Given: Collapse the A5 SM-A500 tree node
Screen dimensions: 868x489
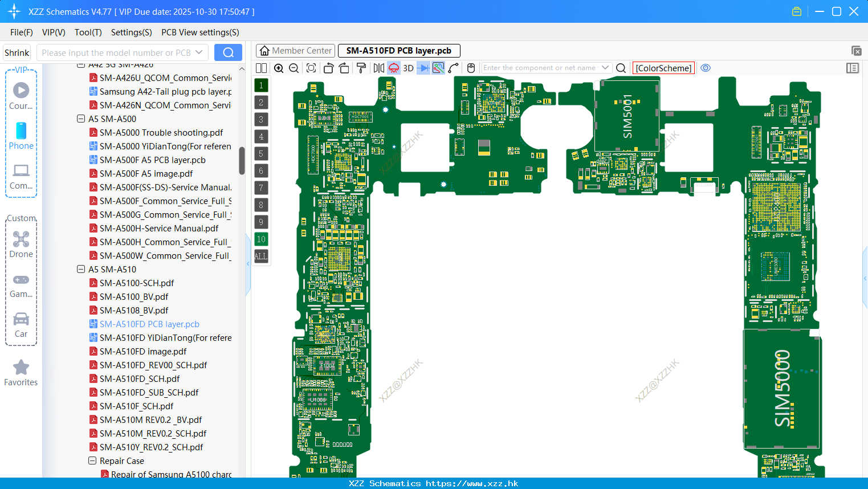Looking at the screenshot, I should [x=81, y=119].
